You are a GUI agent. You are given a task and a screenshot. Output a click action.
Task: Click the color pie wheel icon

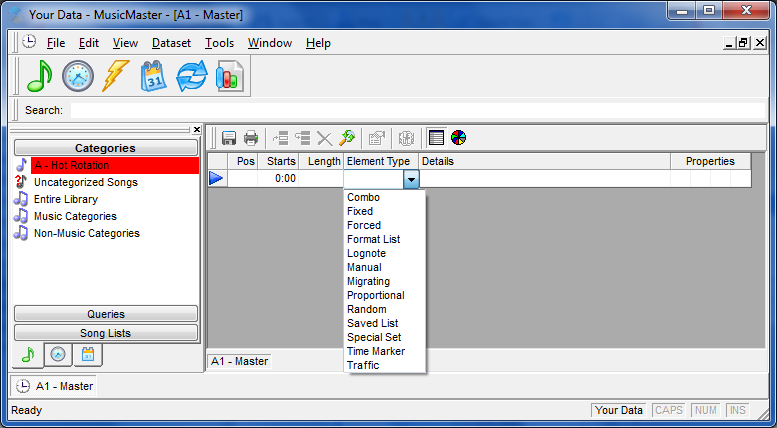click(x=458, y=138)
